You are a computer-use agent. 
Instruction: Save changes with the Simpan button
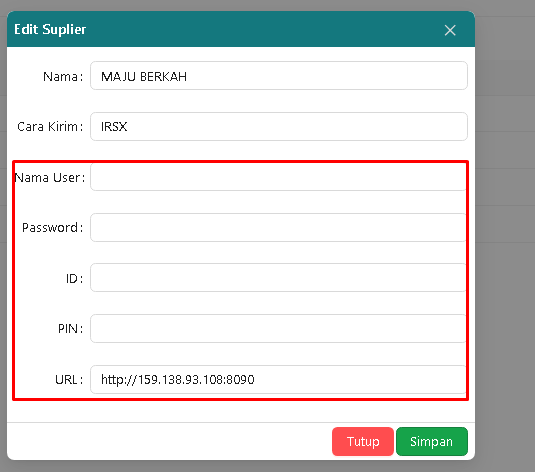pyautogui.click(x=432, y=441)
